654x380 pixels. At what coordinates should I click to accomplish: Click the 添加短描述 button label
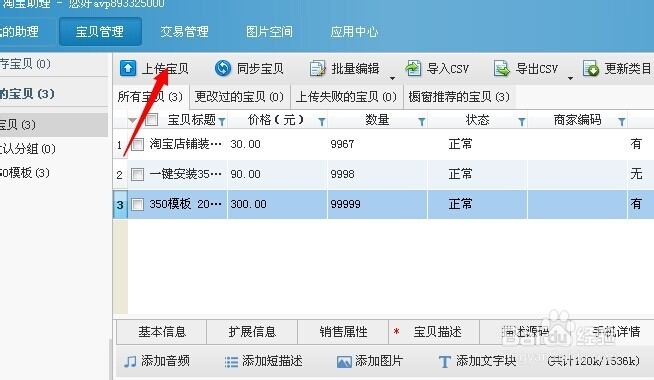pyautogui.click(x=272, y=361)
